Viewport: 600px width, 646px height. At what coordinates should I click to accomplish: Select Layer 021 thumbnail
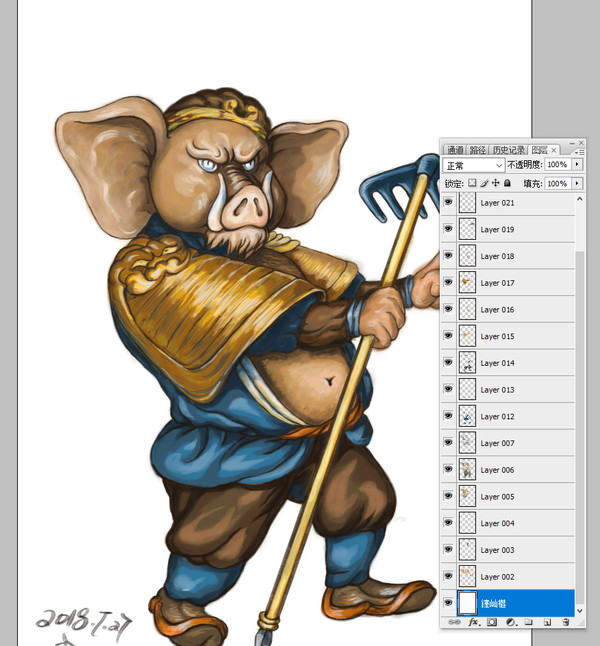pos(467,203)
